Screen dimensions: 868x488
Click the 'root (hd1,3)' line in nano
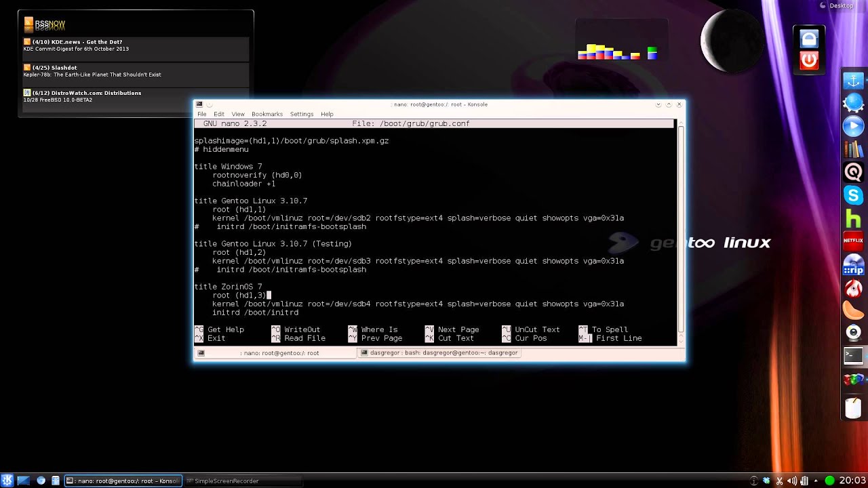coord(239,296)
